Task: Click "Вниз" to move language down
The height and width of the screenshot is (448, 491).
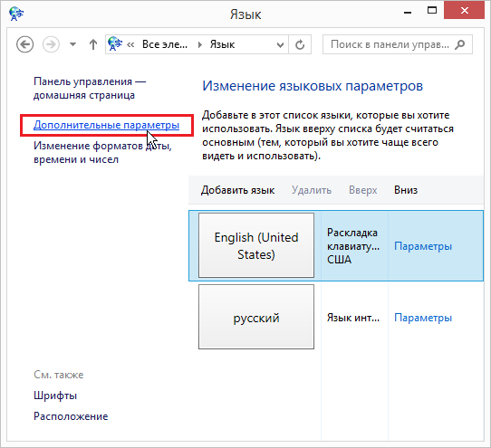Action: point(406,190)
